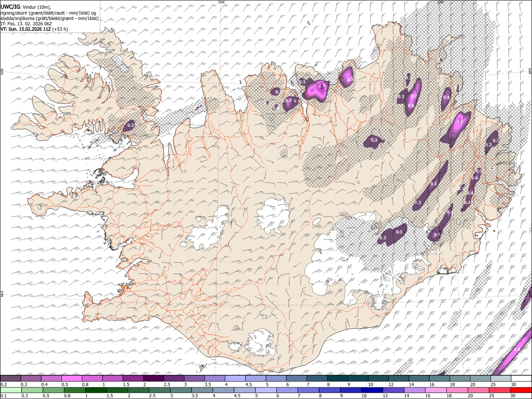
Task: Click the '0.5' precipitation value on the map
Action: [288, 101]
